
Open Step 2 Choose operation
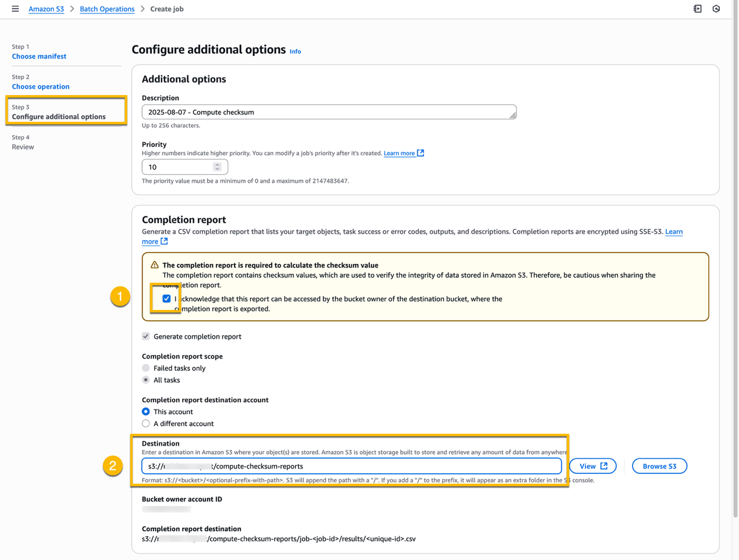(x=40, y=86)
